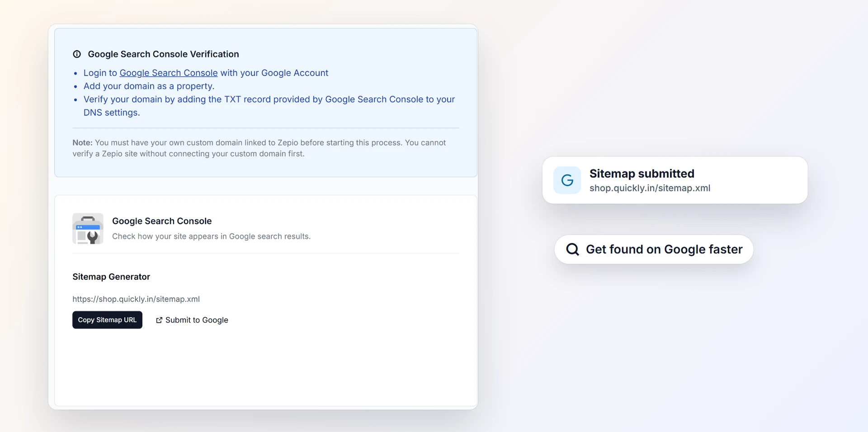The width and height of the screenshot is (868, 432).
Task: Click 'Add your domain as a property.' step
Action: click(149, 86)
